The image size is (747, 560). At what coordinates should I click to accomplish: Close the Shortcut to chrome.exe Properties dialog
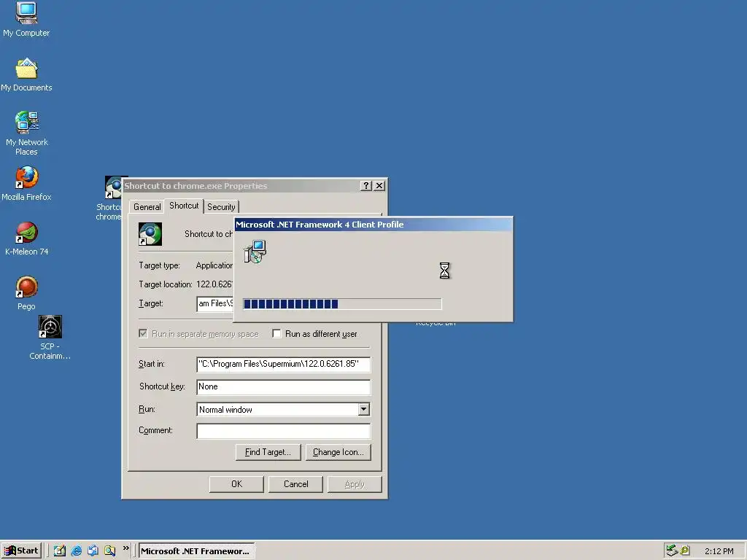click(379, 186)
